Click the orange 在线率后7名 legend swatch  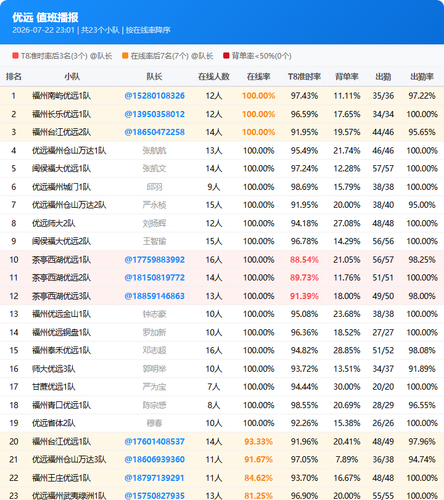pyautogui.click(x=125, y=56)
